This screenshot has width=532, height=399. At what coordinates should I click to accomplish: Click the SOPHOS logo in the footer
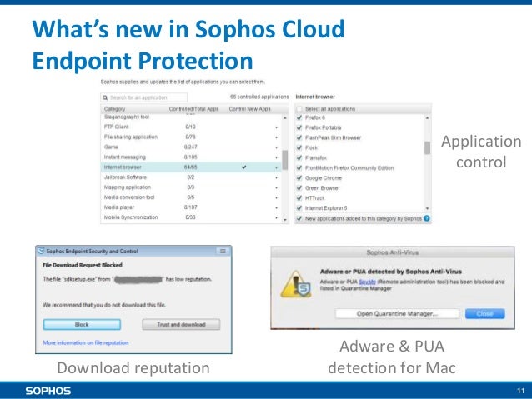pos(48,391)
